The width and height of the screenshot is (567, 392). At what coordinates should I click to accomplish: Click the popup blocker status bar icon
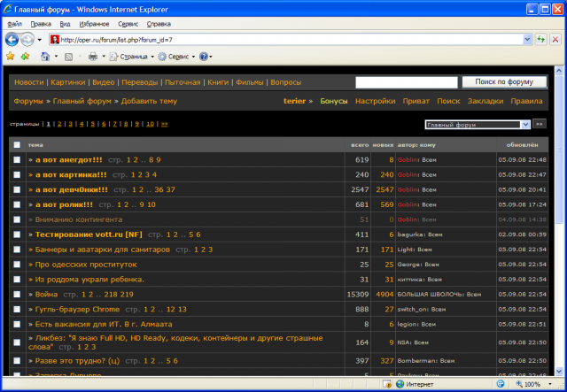point(387,384)
